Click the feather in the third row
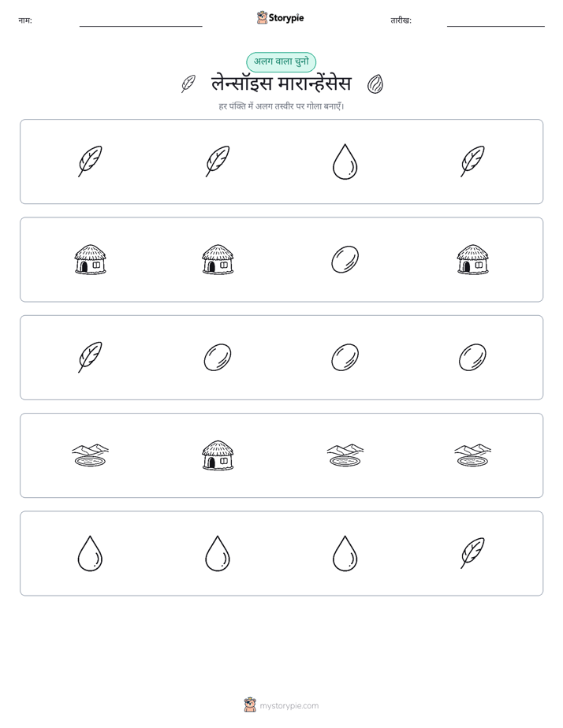Screen dimensions: 563x728 coord(90,357)
